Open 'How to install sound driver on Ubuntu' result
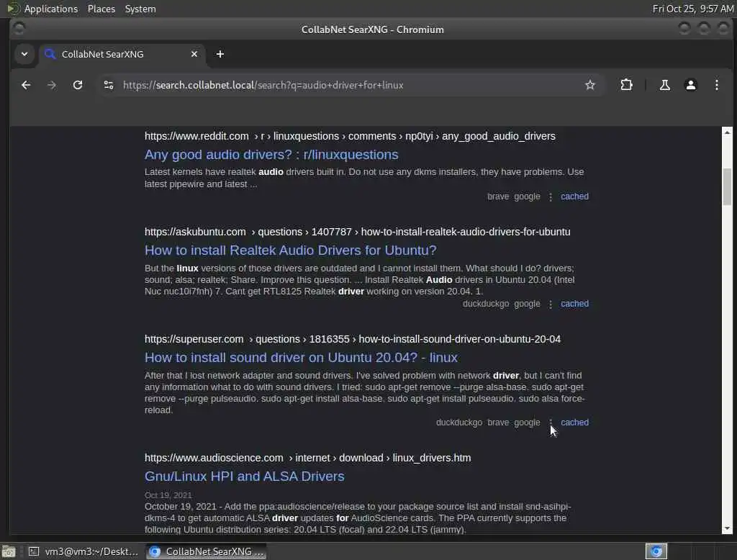This screenshot has width=737, height=560. click(x=301, y=357)
